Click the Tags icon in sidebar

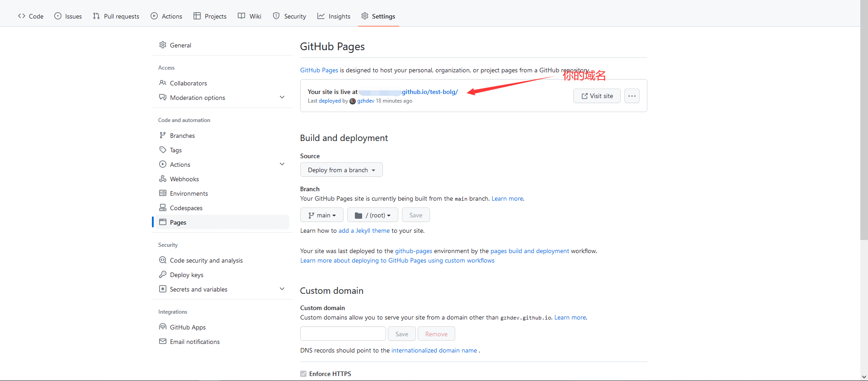click(x=163, y=150)
